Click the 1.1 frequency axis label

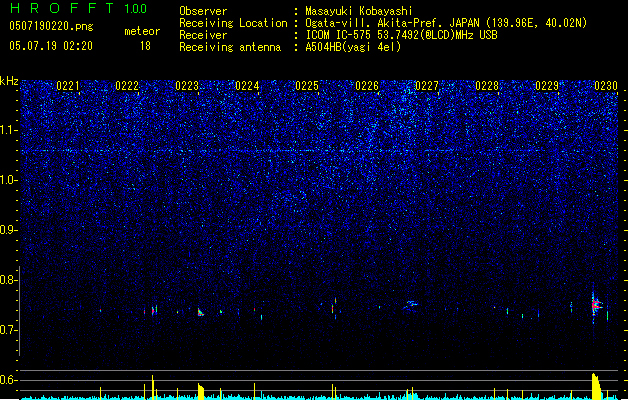point(8,130)
